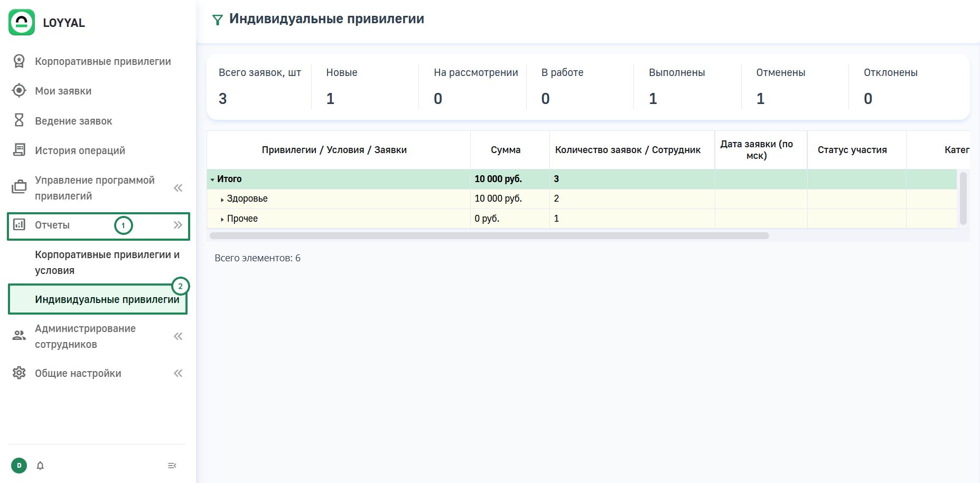Open the user avatar D icon
The height and width of the screenshot is (483, 980).
(19, 466)
